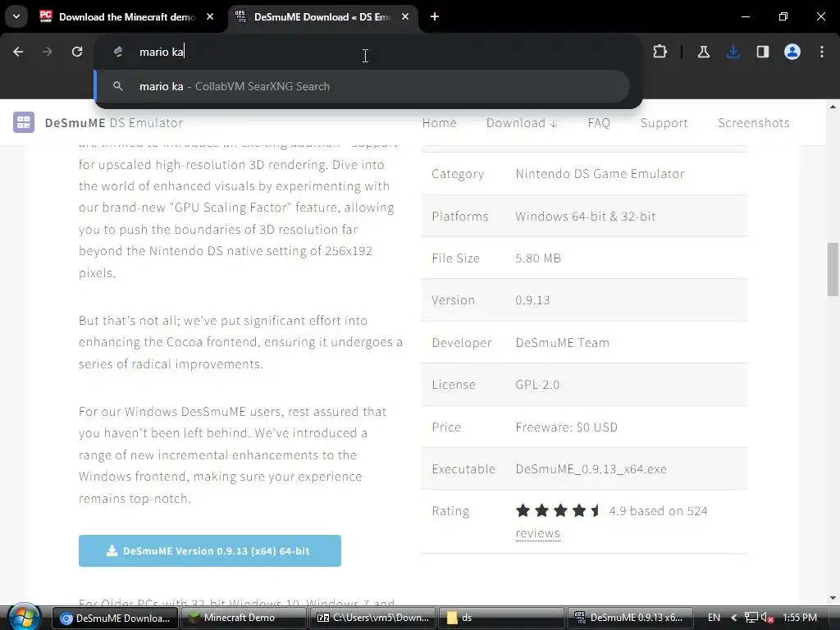Viewport: 840px width, 630px height.
Task: Open the 'reviews' link under Rating
Action: [x=538, y=533]
